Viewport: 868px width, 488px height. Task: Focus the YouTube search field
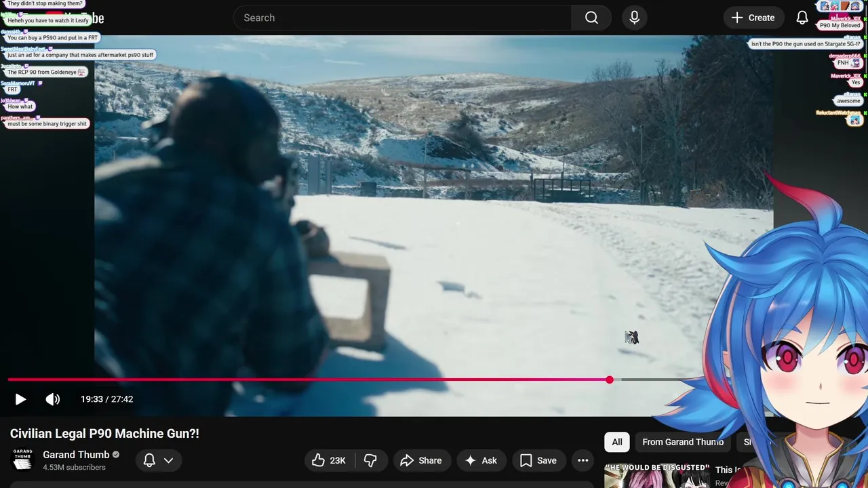pos(403,18)
